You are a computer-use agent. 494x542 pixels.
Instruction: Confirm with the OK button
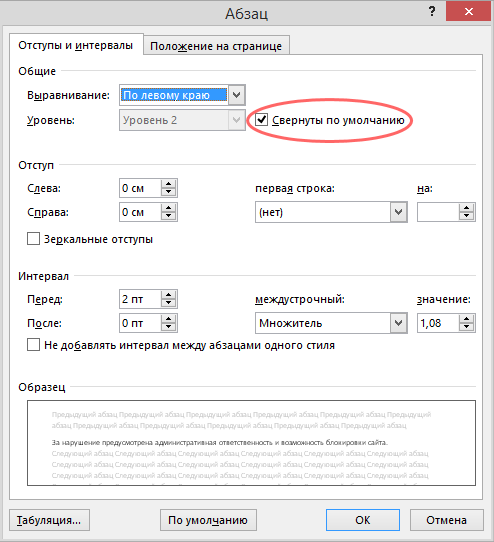pyautogui.click(x=363, y=520)
